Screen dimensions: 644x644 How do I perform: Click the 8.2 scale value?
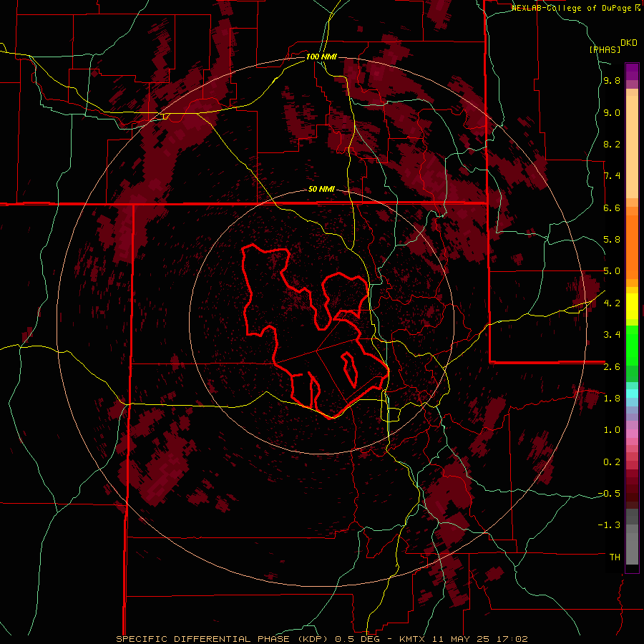click(x=612, y=144)
